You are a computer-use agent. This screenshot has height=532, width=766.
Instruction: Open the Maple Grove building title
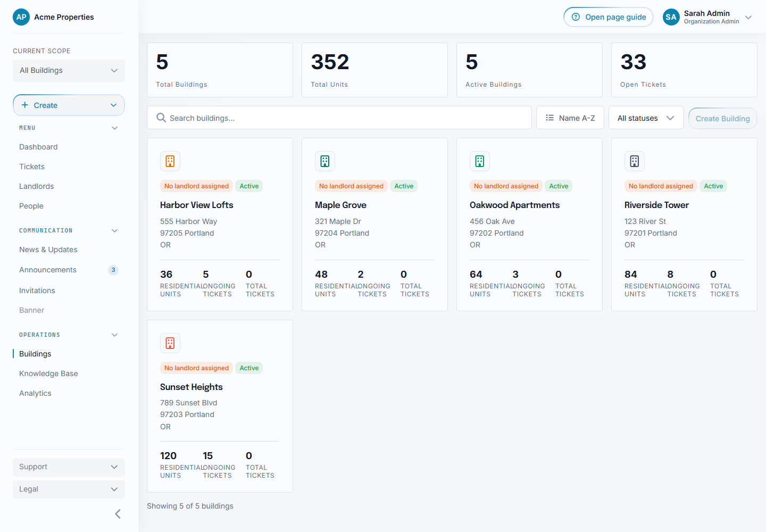pos(340,205)
